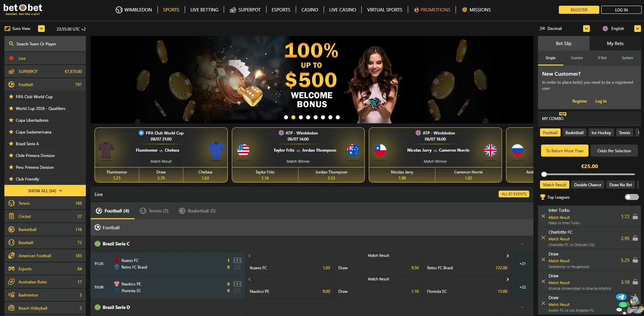Viewport: 644px width, 316px height.
Task: Select the last banner carousel dot
Action: (338, 117)
